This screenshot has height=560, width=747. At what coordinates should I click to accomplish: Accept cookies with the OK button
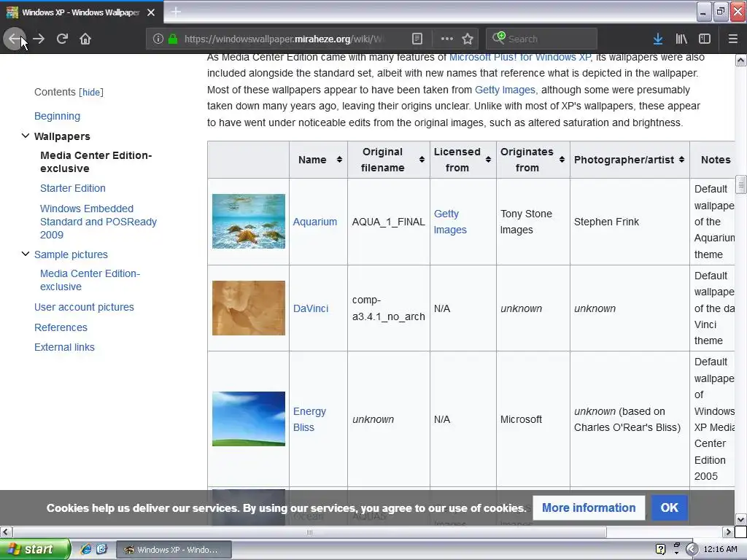click(x=670, y=507)
